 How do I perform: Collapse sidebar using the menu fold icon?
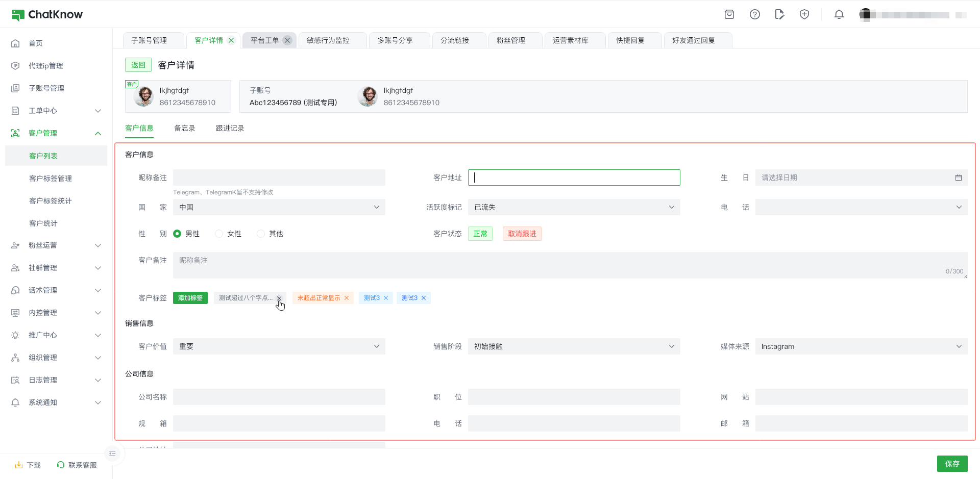(112, 453)
